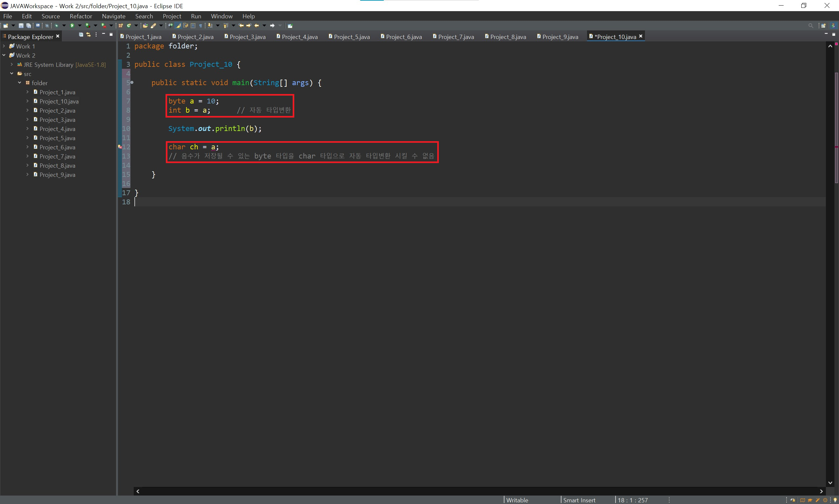Toggle Show Whitespace Characters pilcrow button
The image size is (839, 504).
(x=201, y=26)
